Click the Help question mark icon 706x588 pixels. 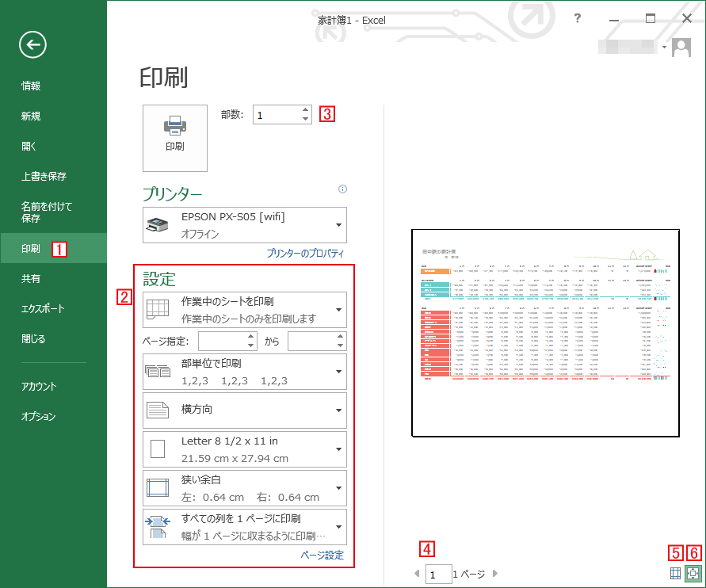click(x=577, y=18)
